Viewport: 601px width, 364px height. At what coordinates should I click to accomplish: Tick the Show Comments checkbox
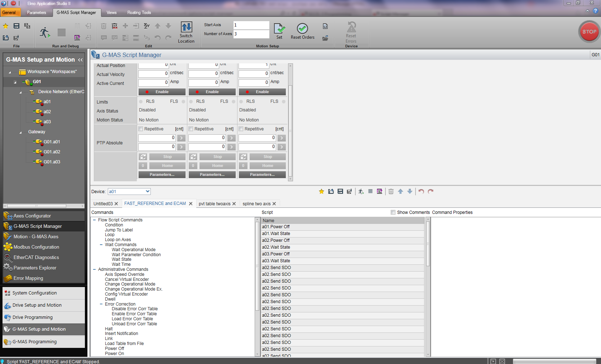point(393,212)
